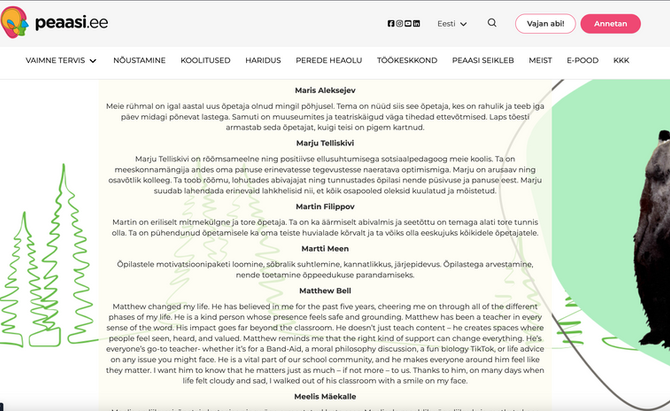Go to the Haridus section

263,61
